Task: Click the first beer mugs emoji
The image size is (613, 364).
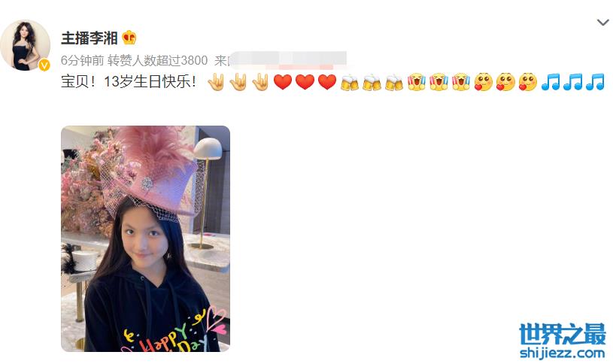Action: 350,83
